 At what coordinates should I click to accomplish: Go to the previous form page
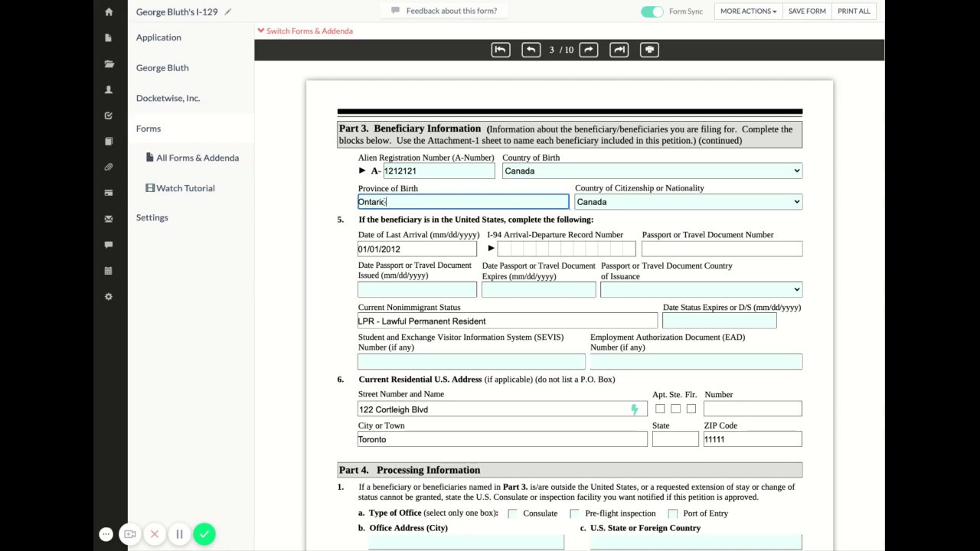click(531, 50)
